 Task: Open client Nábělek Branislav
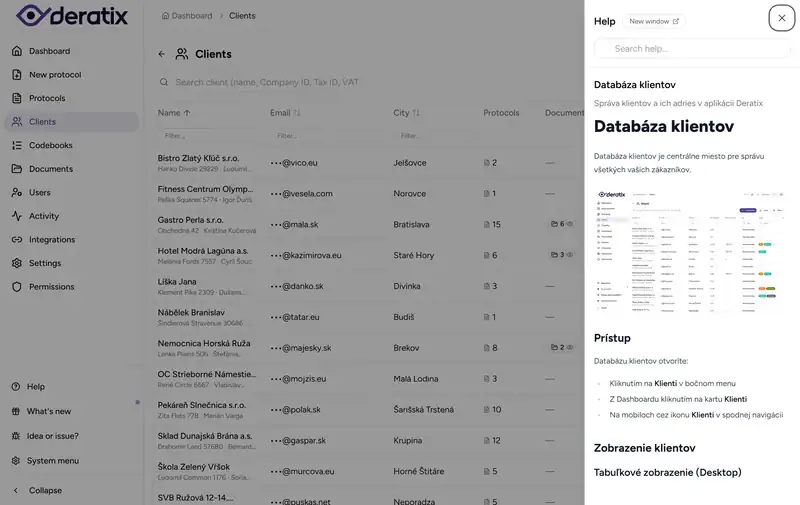tap(191, 313)
